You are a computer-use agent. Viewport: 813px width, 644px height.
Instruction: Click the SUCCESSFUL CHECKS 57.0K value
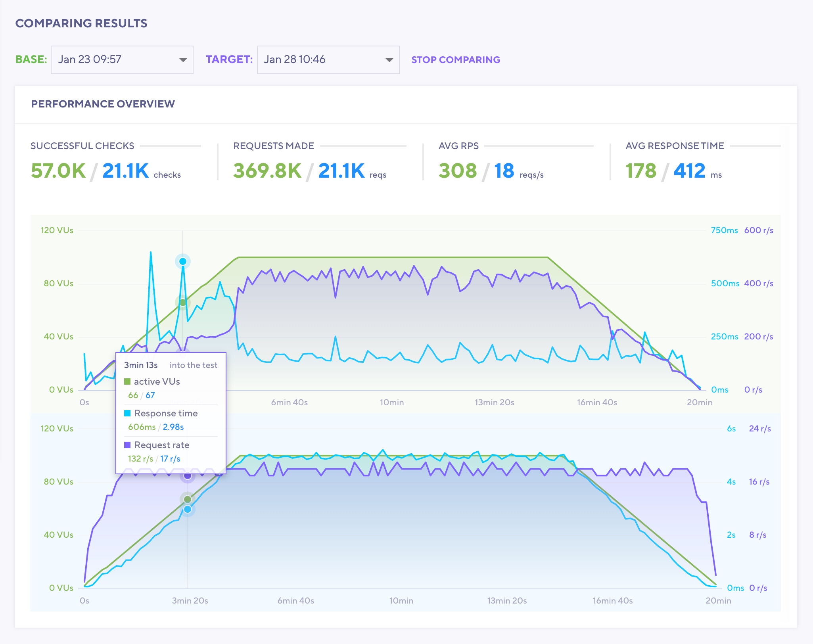click(58, 171)
